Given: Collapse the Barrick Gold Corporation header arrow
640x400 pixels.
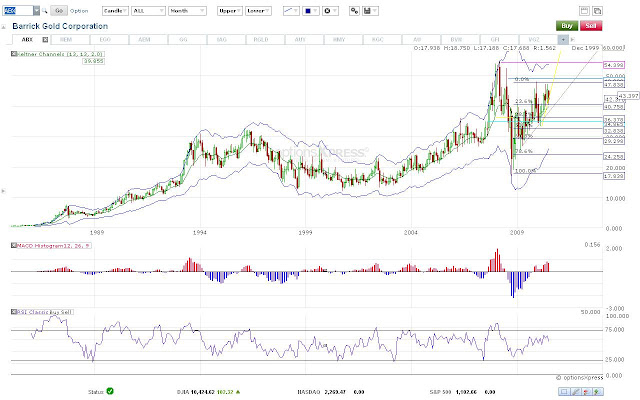Looking at the screenshot, I should (4, 27).
